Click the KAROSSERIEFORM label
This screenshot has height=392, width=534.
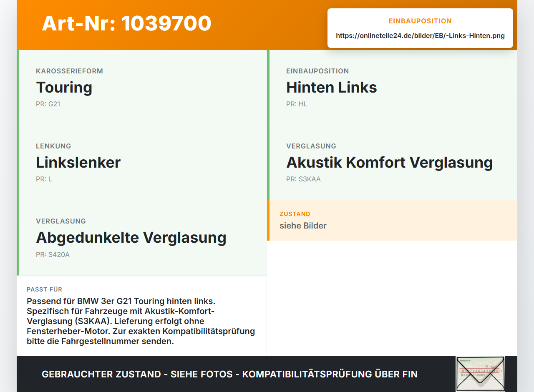69,71
